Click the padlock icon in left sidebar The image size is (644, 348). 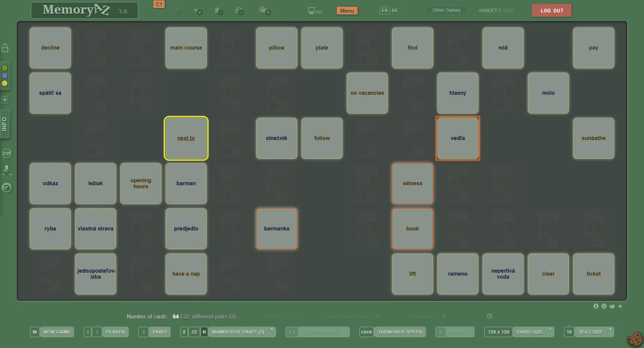click(5, 48)
